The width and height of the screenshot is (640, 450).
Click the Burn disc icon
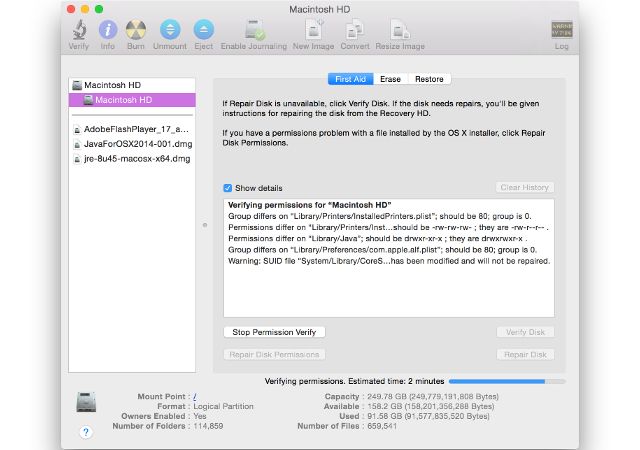point(137,30)
